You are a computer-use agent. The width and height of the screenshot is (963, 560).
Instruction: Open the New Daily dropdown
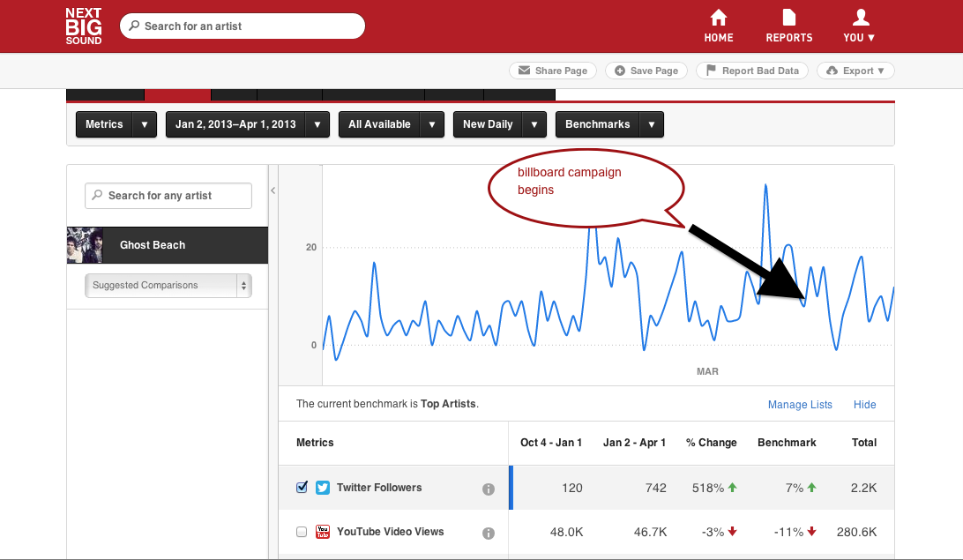[499, 124]
